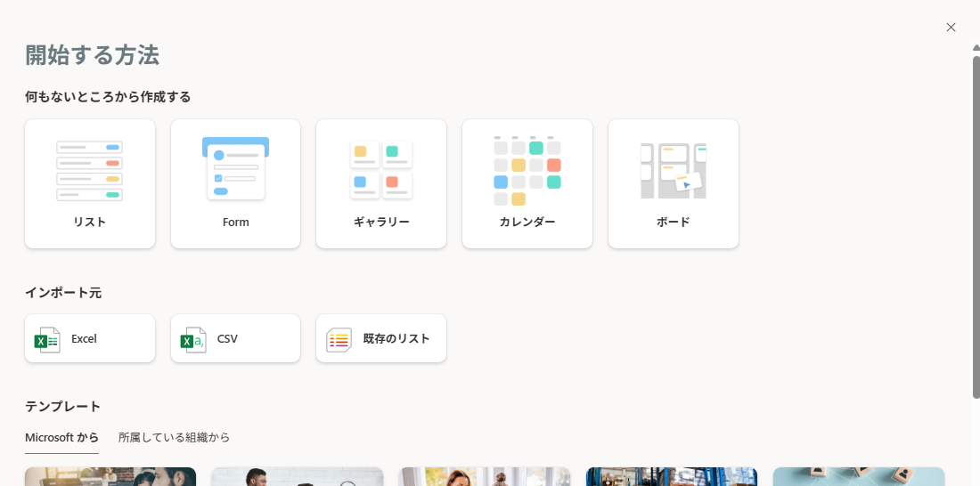Open the first template thumbnail
The width and height of the screenshot is (980, 486).
[x=110, y=476]
